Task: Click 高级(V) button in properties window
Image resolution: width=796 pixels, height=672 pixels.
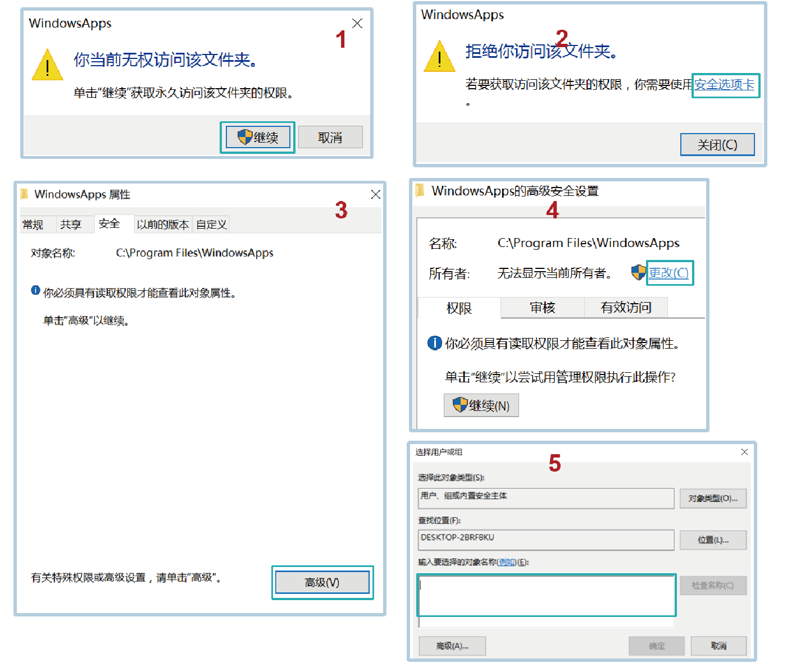Action: tap(322, 583)
